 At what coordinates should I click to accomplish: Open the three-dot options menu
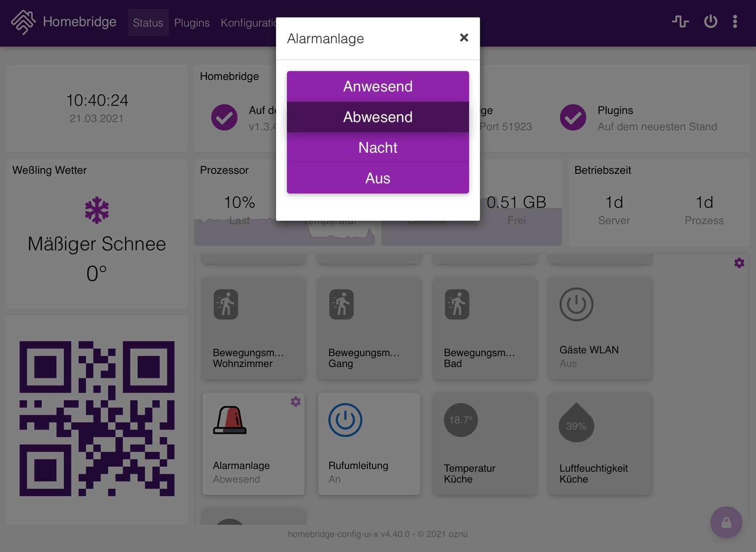[735, 22]
